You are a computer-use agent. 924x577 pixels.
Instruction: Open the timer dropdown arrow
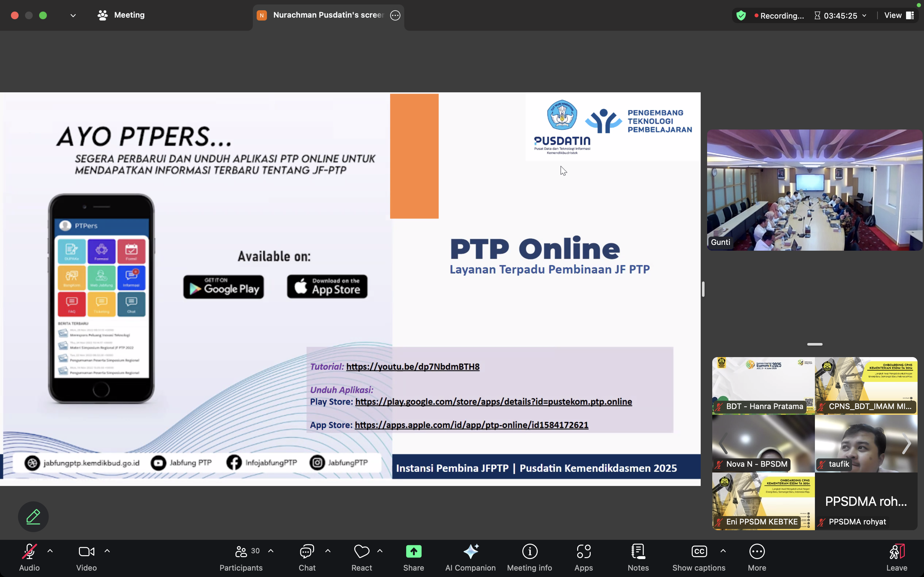coord(864,16)
